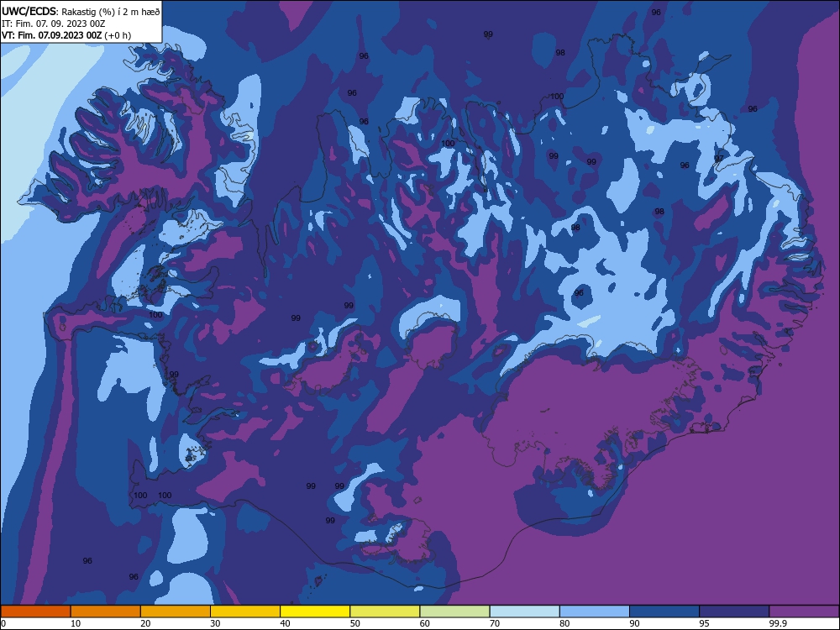Click the dark orange 0–10 legend swatch
The width and height of the screenshot is (840, 630).
pyautogui.click(x=35, y=612)
